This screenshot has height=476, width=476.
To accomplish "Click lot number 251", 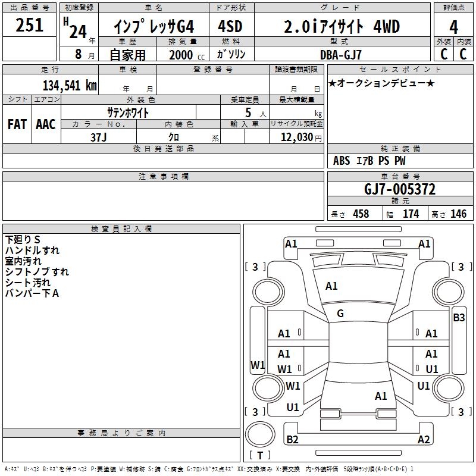I will [x=30, y=25].
